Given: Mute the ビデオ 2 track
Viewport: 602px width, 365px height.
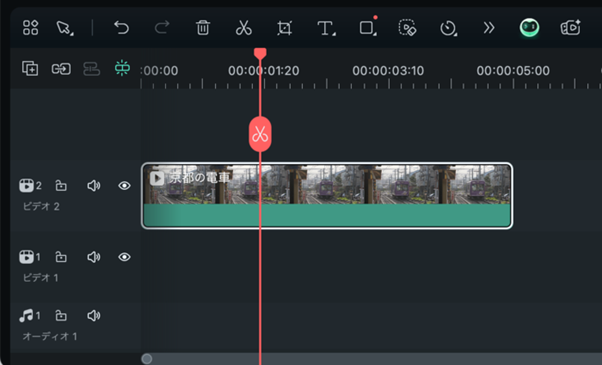Looking at the screenshot, I should tap(94, 186).
